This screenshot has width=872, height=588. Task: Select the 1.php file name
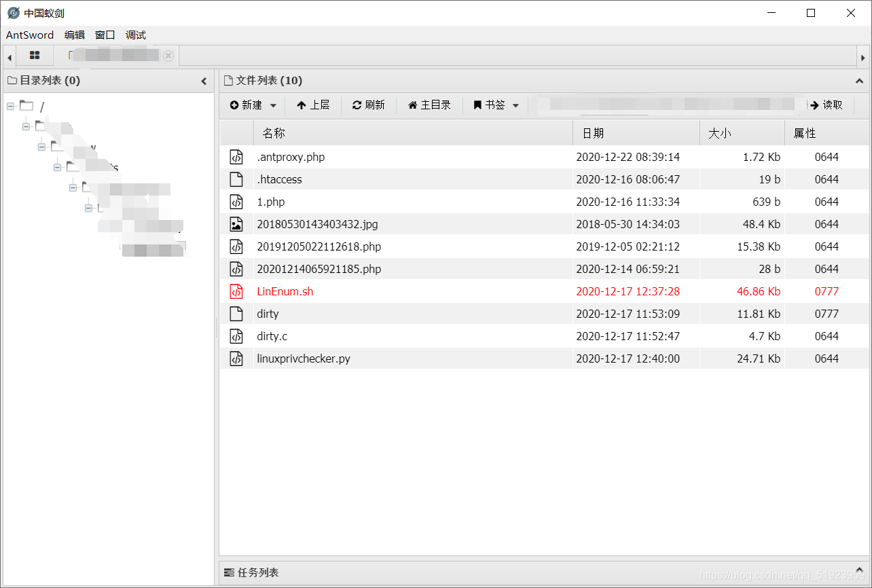(271, 202)
